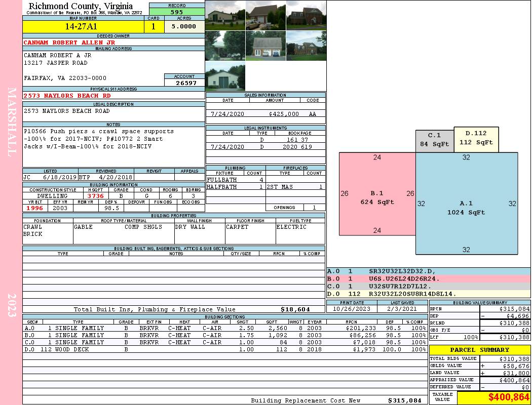Select the yellow D.112 112 SqFt deck area

(x=476, y=139)
